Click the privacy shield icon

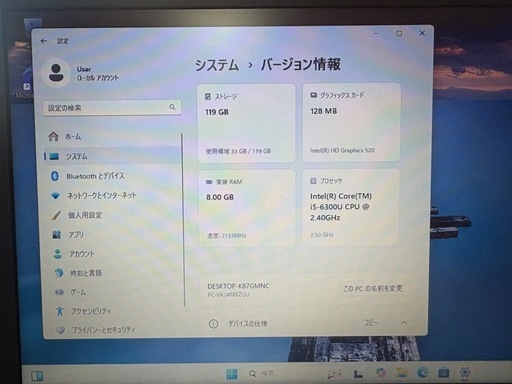[x=60, y=330]
